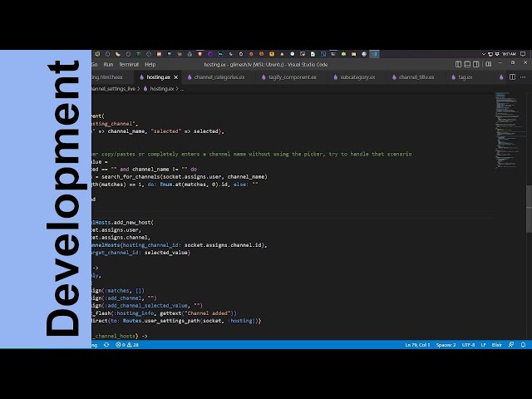This screenshot has width=532, height=399.
Task: Open the Run menu
Action: click(x=108, y=65)
